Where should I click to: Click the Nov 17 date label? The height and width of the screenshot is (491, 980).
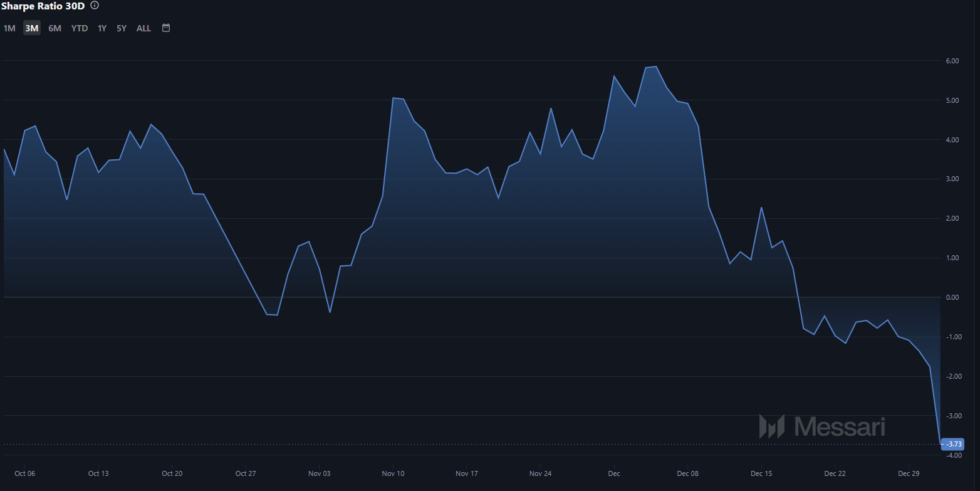click(466, 473)
